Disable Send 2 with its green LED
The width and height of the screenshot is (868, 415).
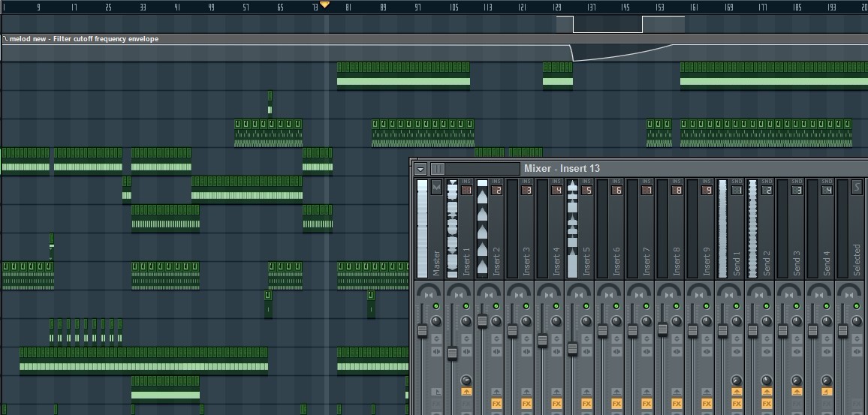point(766,306)
